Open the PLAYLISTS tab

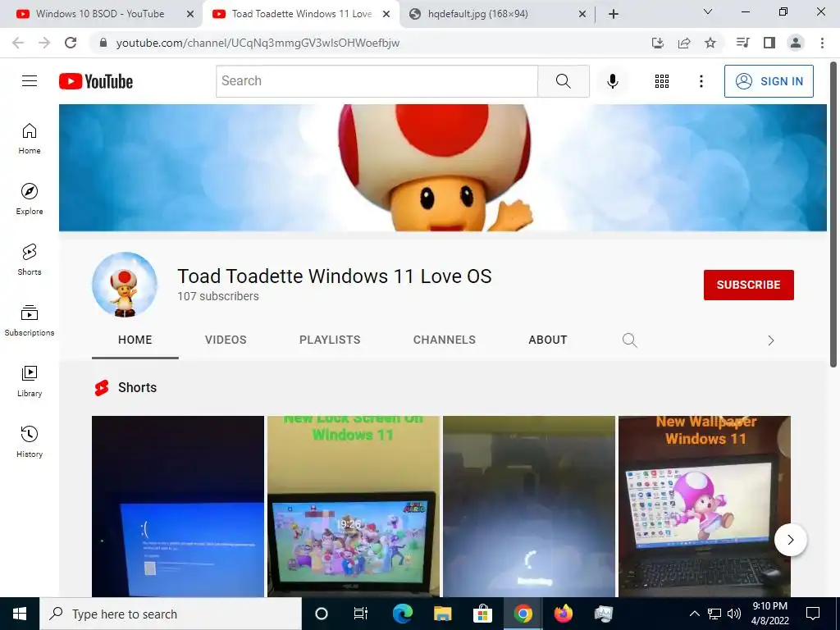tap(330, 340)
